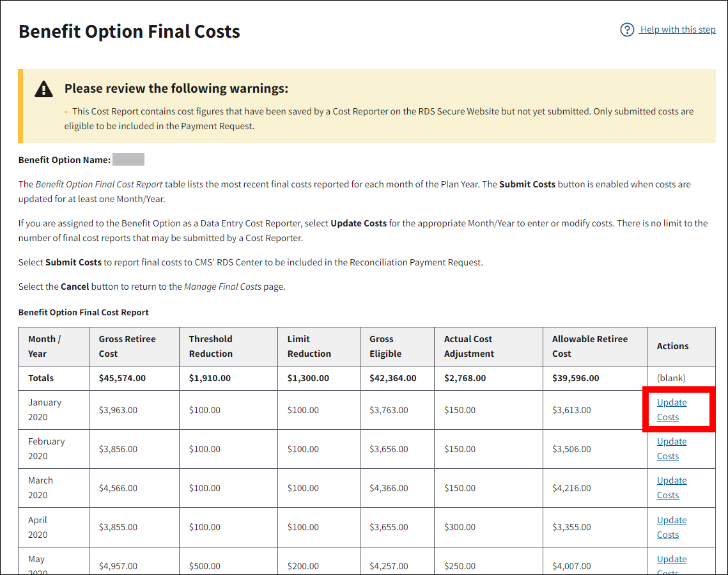Click the Actions column header

[x=672, y=346]
